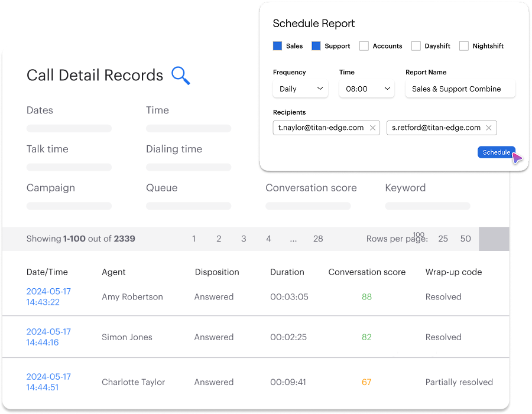Tick the Dayshift checkbox

416,46
